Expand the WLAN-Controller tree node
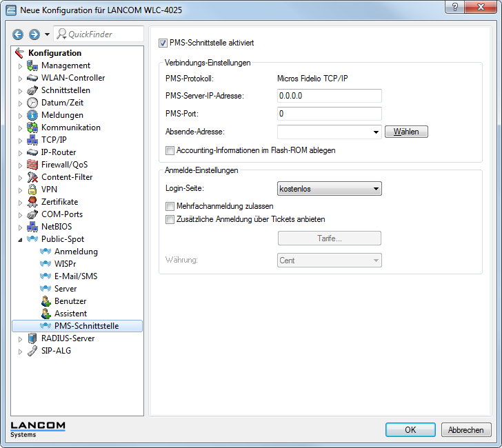502x448 pixels. coord(20,78)
